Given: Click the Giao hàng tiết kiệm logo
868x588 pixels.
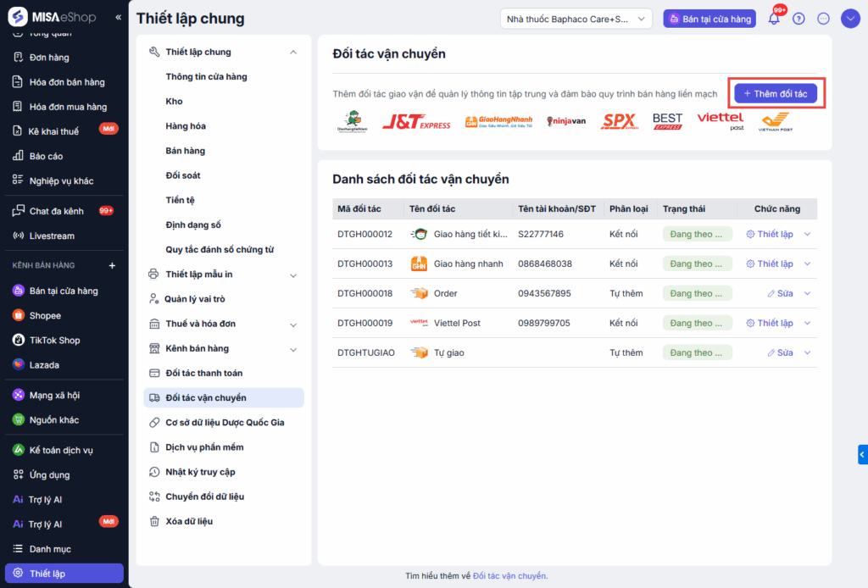Looking at the screenshot, I should tap(352, 122).
